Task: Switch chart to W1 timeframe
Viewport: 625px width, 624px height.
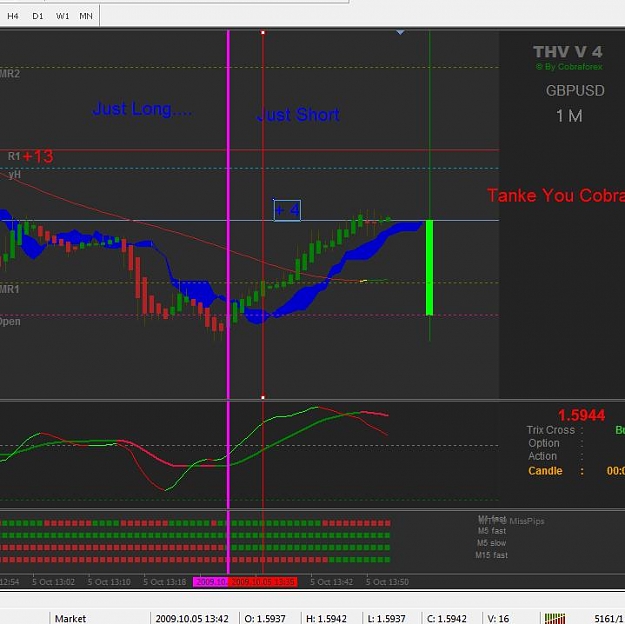Action: [x=63, y=16]
